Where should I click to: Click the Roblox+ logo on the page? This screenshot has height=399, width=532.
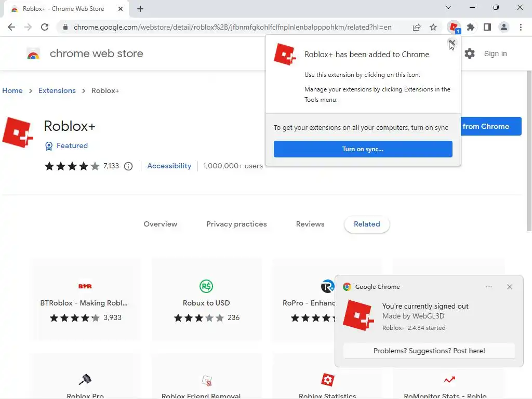click(18, 132)
